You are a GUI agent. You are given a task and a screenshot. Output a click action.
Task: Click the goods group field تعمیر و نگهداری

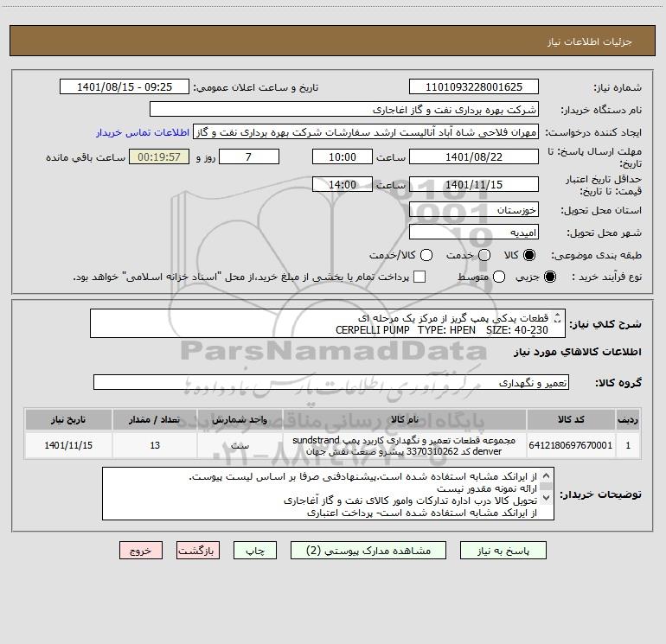[x=331, y=382]
